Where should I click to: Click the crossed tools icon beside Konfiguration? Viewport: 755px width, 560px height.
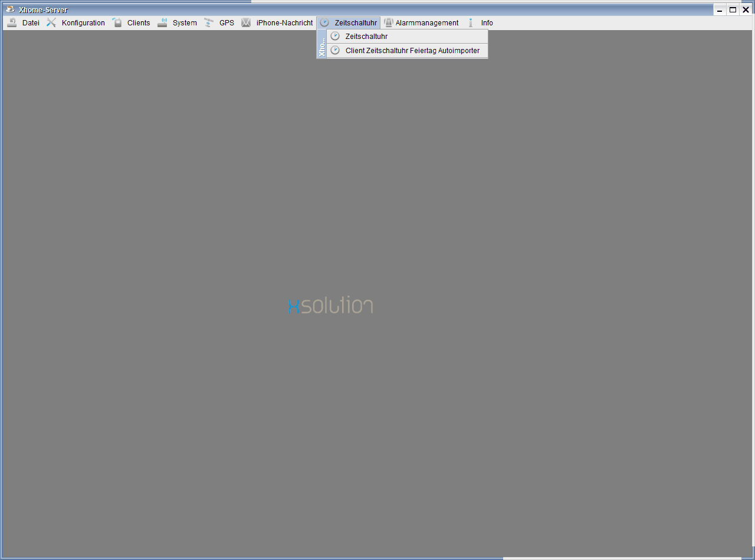click(51, 23)
